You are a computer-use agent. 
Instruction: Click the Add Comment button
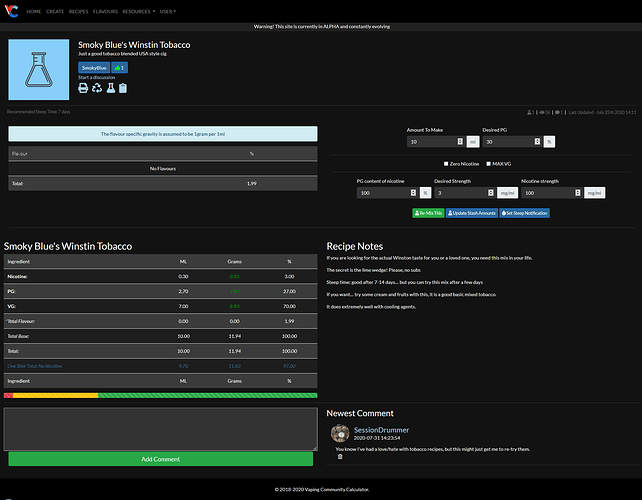click(160, 459)
